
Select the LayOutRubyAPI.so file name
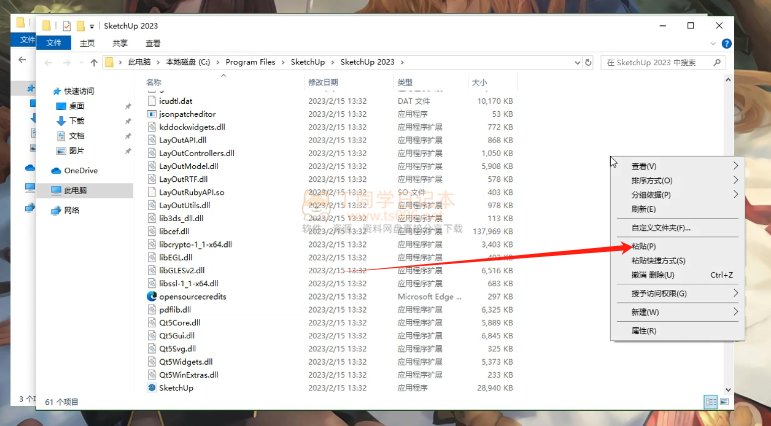click(192, 192)
